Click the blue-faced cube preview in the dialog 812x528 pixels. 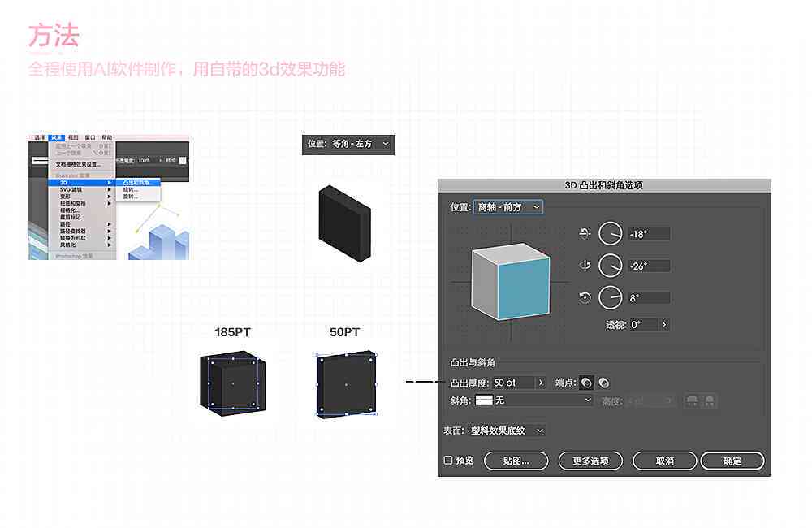click(510, 281)
